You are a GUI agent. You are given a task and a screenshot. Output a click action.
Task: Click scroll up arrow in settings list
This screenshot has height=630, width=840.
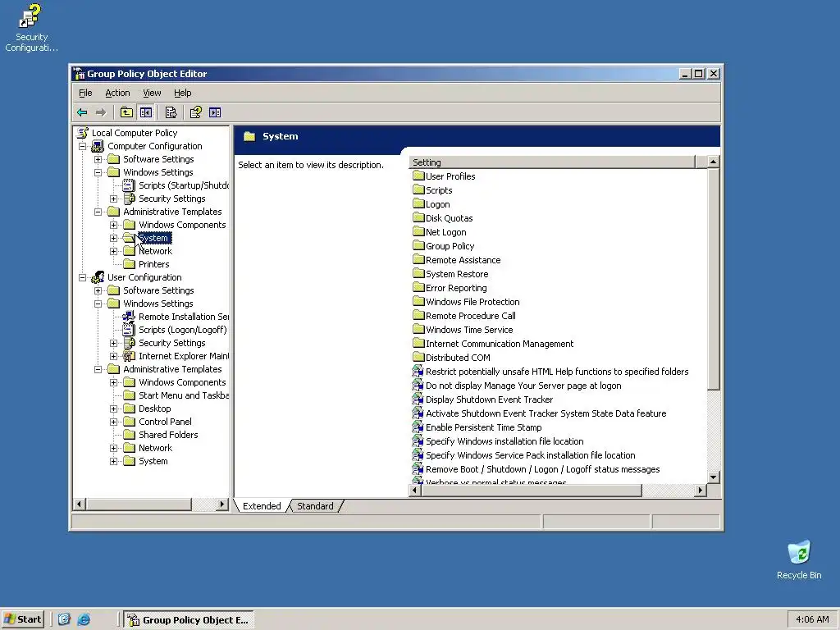[x=713, y=162]
